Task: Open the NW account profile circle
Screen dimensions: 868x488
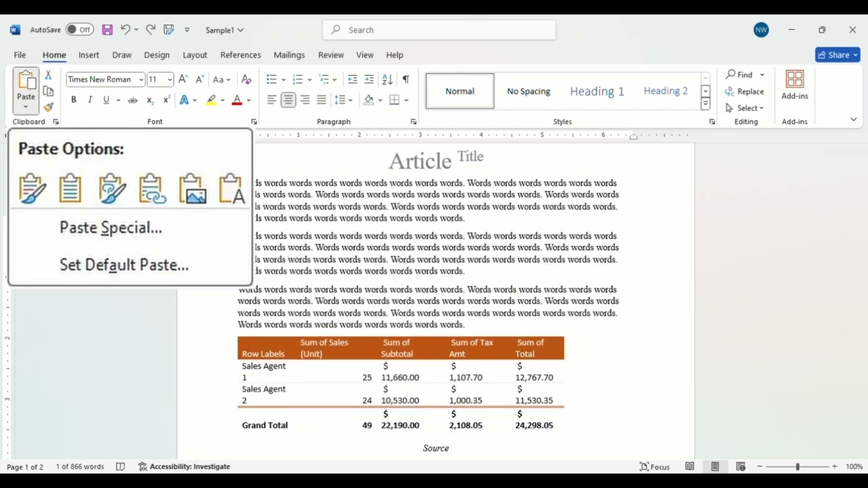Action: pyautogui.click(x=761, y=30)
